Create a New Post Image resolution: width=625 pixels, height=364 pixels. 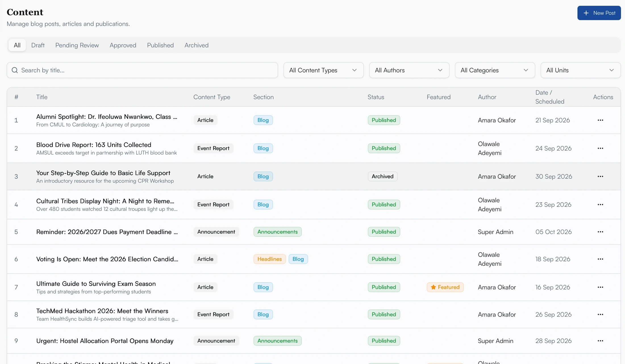pyautogui.click(x=599, y=13)
